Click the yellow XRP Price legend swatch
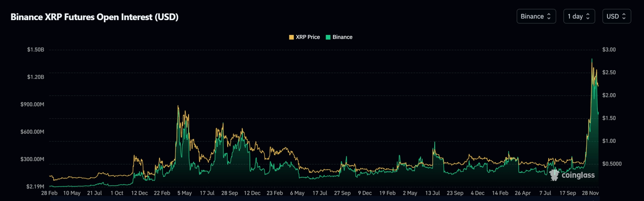Viewport: 644px width, 201px height. pos(291,37)
